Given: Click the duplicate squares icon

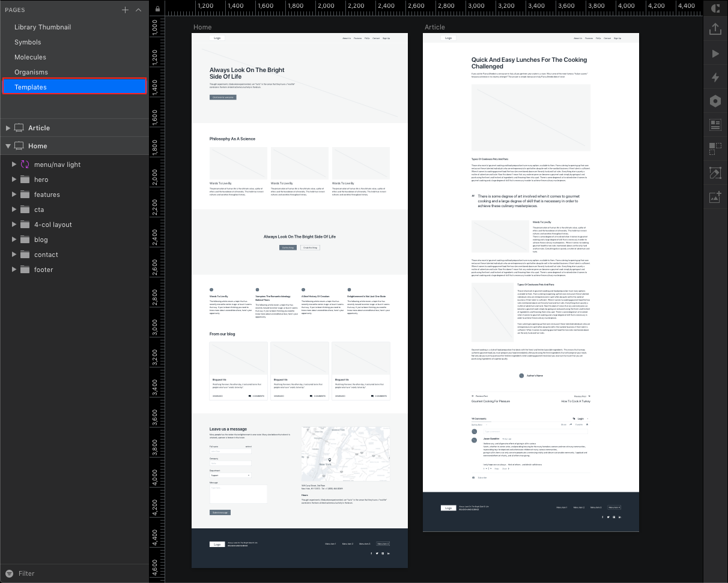Looking at the screenshot, I should point(715,149).
